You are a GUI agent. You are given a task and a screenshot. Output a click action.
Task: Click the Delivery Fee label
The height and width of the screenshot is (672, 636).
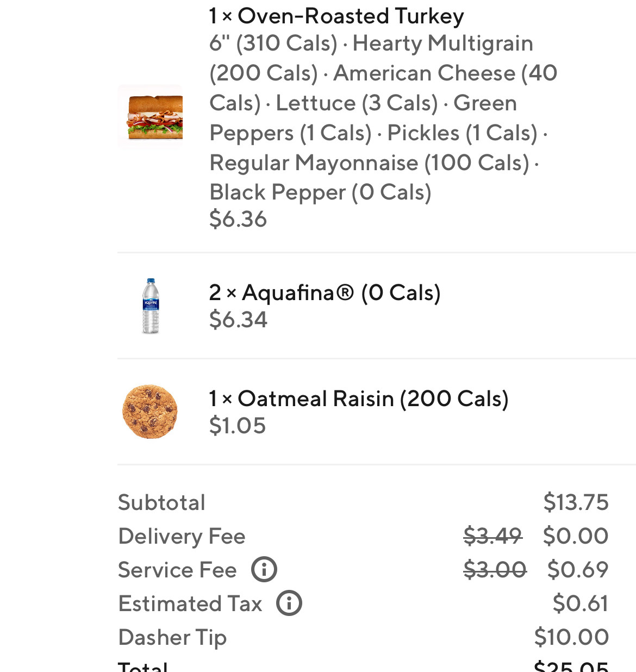pyautogui.click(x=182, y=536)
